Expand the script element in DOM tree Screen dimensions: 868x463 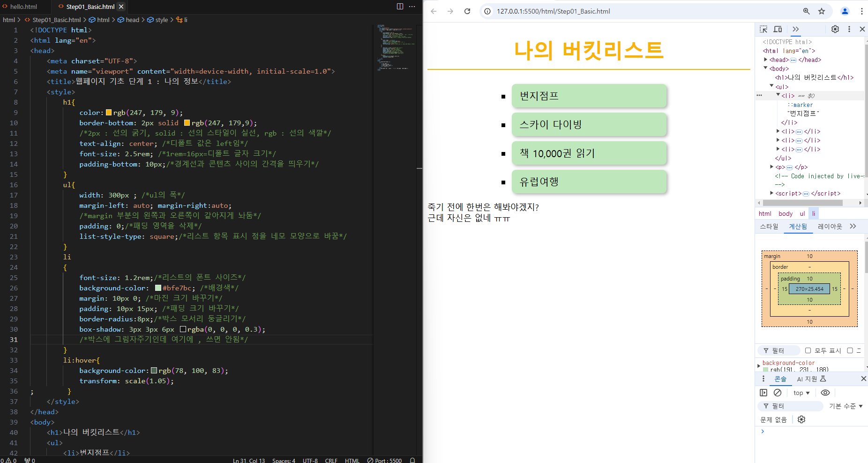[771, 193]
